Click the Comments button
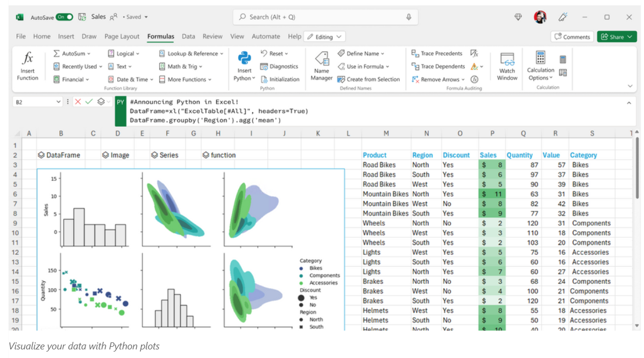This screenshot has width=644, height=358. point(572,37)
